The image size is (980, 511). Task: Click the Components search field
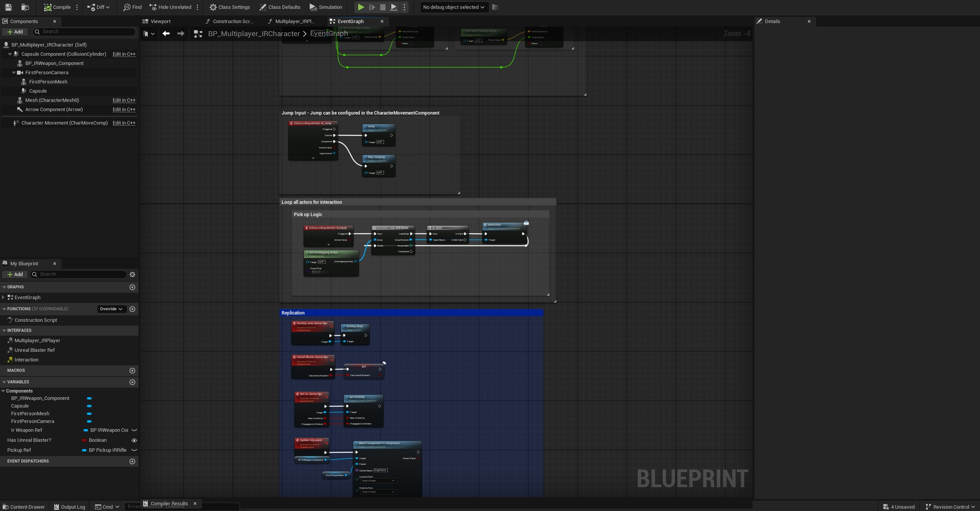click(x=84, y=32)
